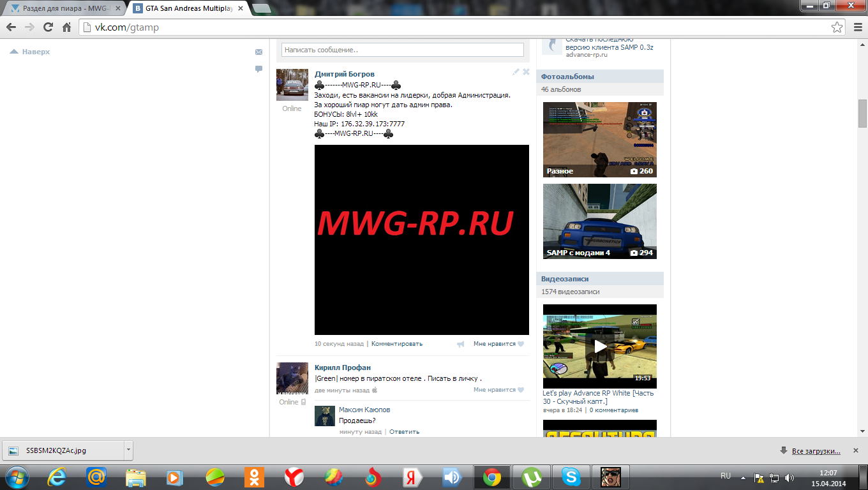
Task: Click the date and clock in taskbar
Action: [x=828, y=478]
